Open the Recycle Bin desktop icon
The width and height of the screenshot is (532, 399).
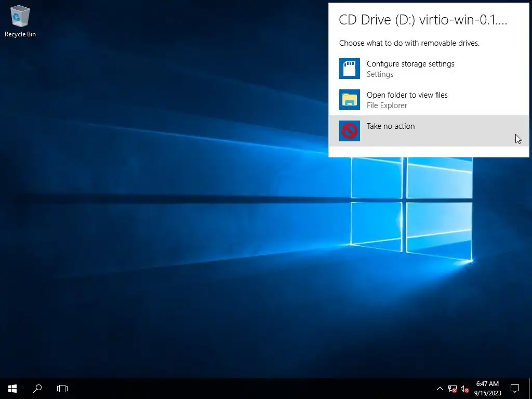coord(20,21)
